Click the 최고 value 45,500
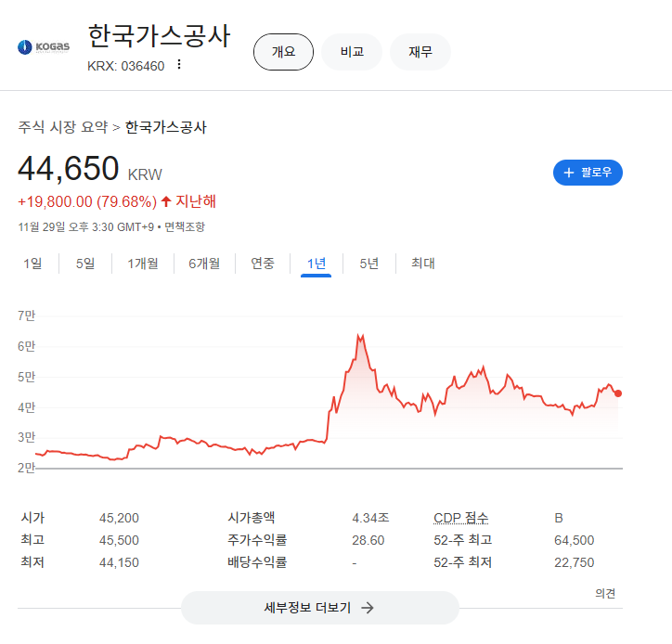Viewport: 672px width, 644px height. pos(119,540)
